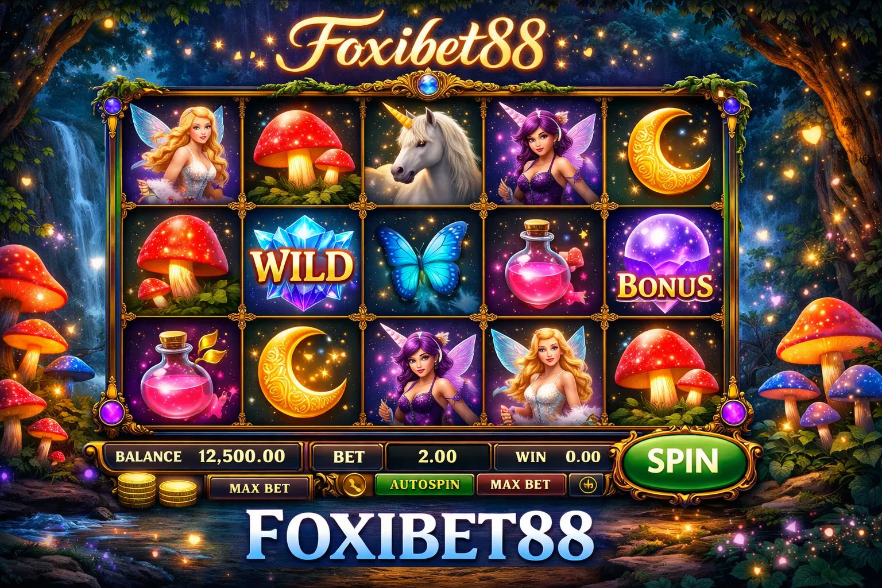Click the small icon right of MAX BET
Viewport: 882px width, 588px height.
(x=588, y=485)
